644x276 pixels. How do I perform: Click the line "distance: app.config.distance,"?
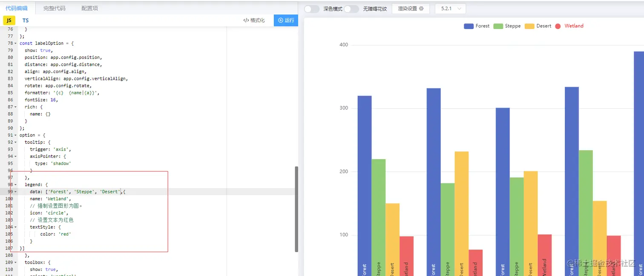(x=63, y=64)
